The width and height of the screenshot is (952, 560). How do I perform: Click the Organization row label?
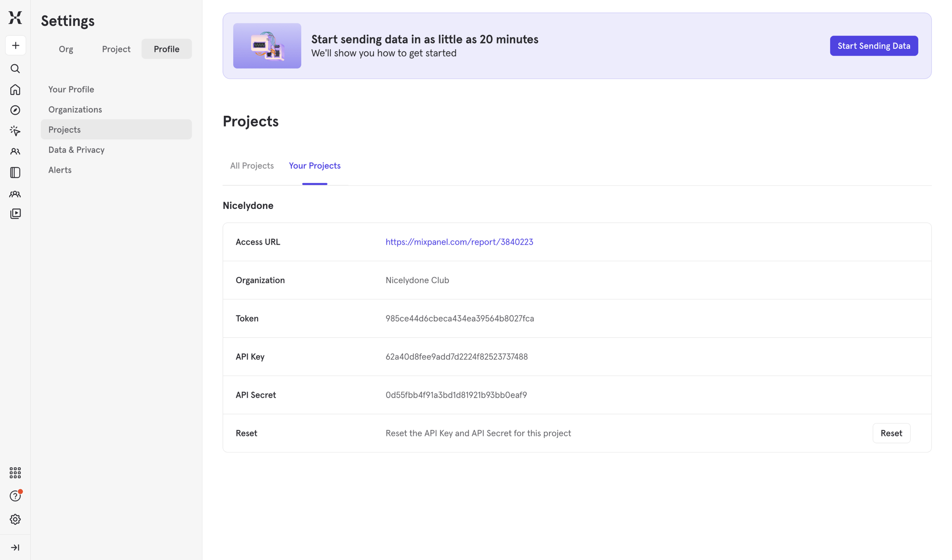[x=260, y=280]
